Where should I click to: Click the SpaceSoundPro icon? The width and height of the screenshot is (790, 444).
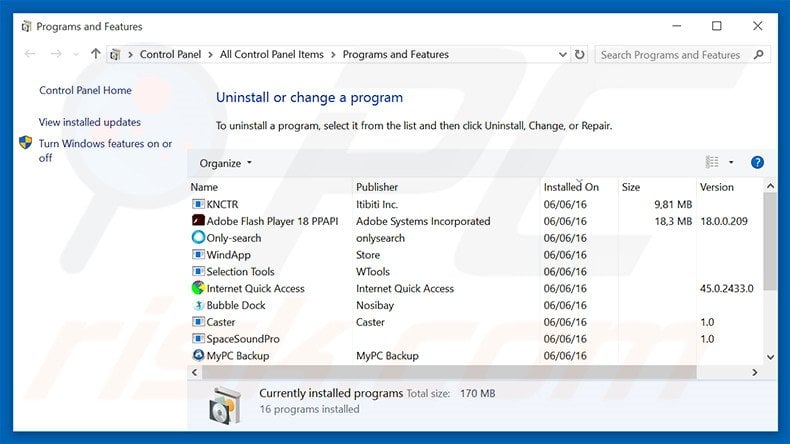pyautogui.click(x=198, y=338)
